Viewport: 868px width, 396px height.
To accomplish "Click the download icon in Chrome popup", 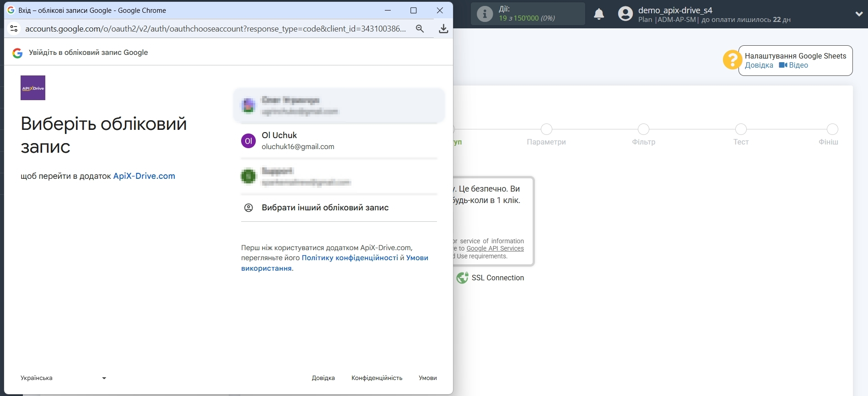I will click(x=443, y=29).
